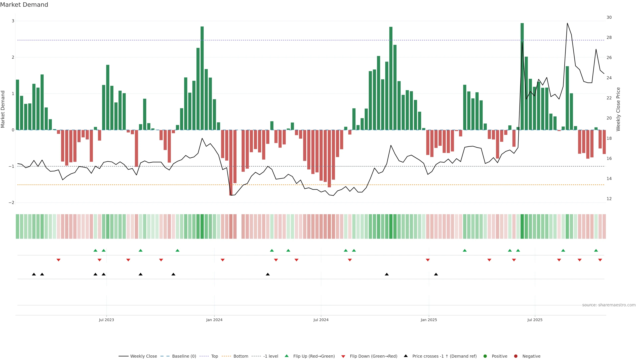644x362 pixels.
Task: Click the darkest green heatmap cell before Jul 2025
Action: 522,226
